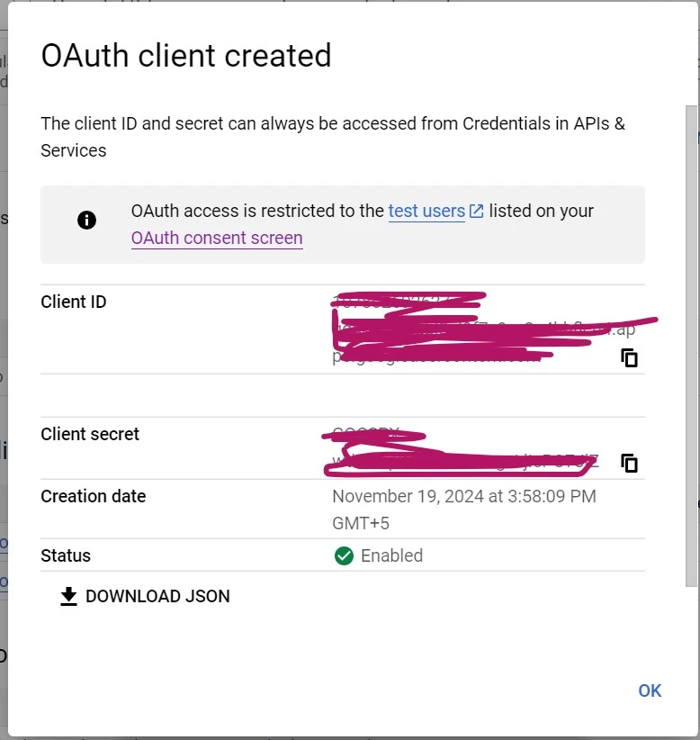700x740 pixels.
Task: Click the dialog's vertical scrollbar
Action: coord(692,346)
